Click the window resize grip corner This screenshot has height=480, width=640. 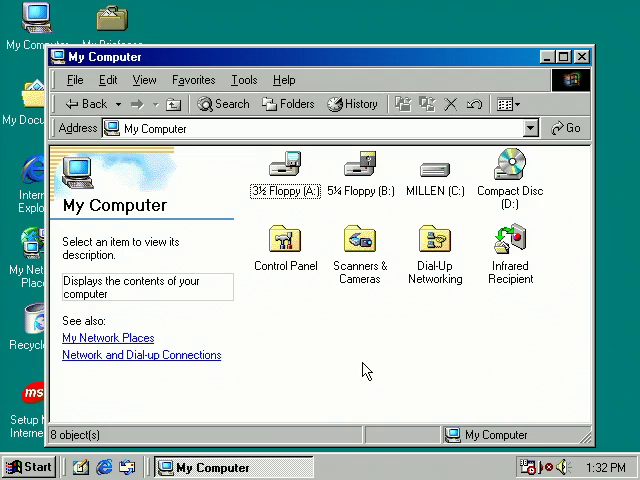585,438
